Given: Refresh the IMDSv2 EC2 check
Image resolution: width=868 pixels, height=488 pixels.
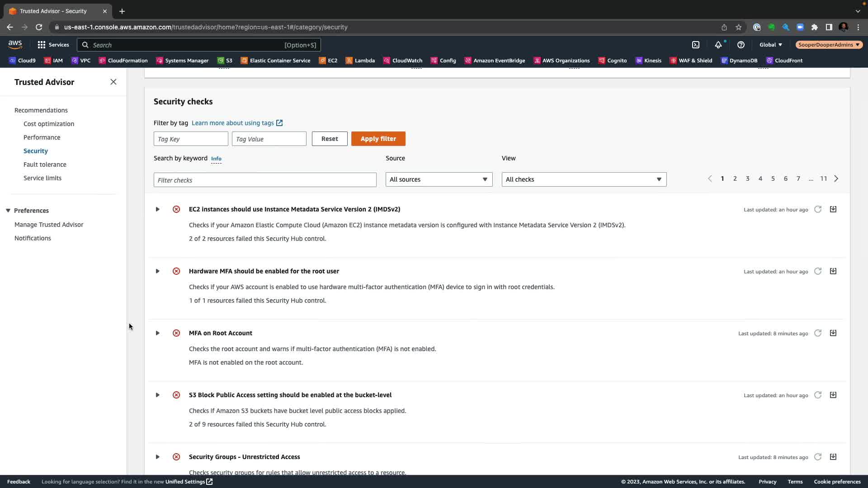Looking at the screenshot, I should (x=817, y=209).
